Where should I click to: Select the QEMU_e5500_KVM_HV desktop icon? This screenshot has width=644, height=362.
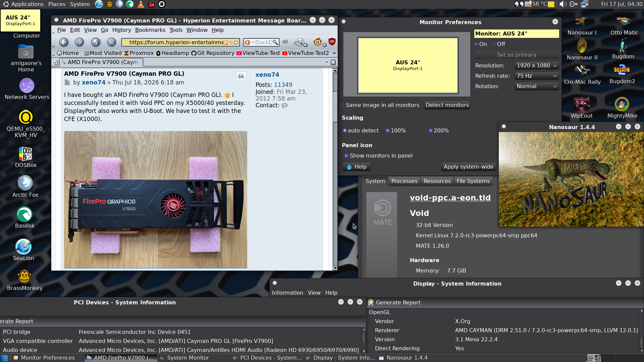[26, 124]
